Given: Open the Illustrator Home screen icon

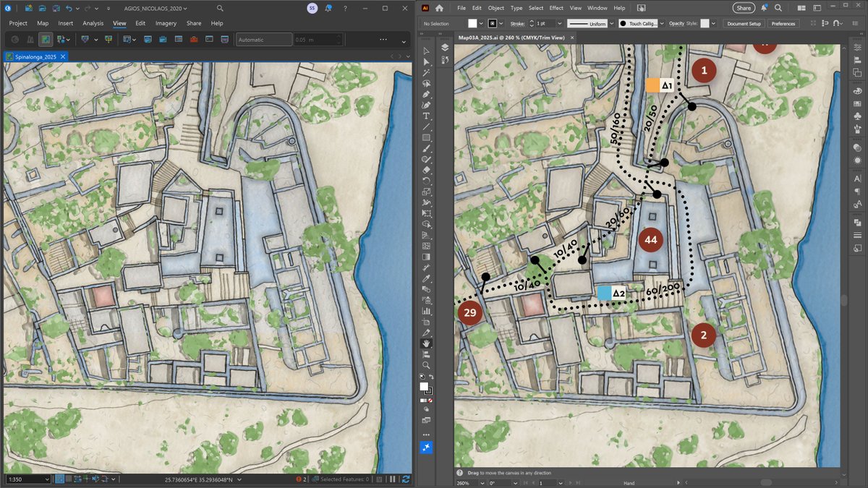Looking at the screenshot, I should tap(440, 7).
